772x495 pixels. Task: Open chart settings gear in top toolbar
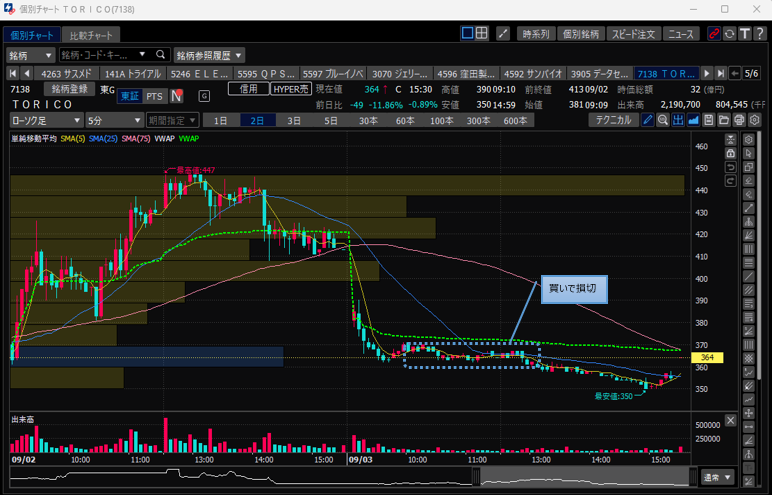tap(756, 120)
